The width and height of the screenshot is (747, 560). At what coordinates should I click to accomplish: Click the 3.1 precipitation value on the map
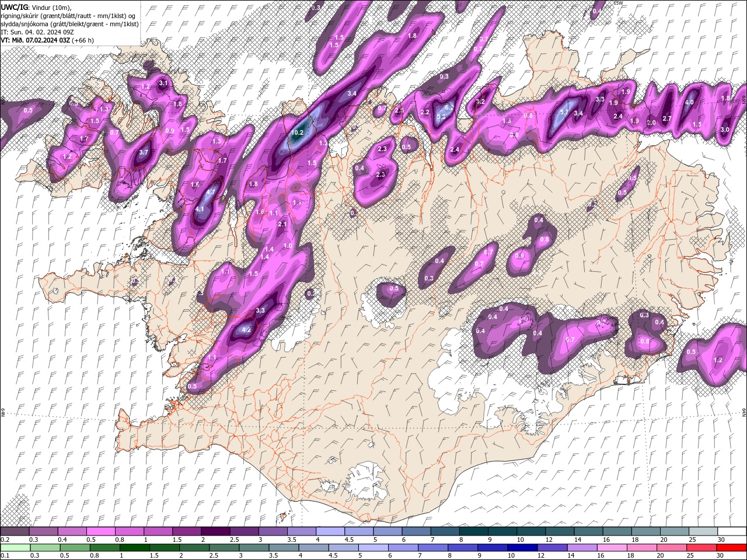click(163, 83)
